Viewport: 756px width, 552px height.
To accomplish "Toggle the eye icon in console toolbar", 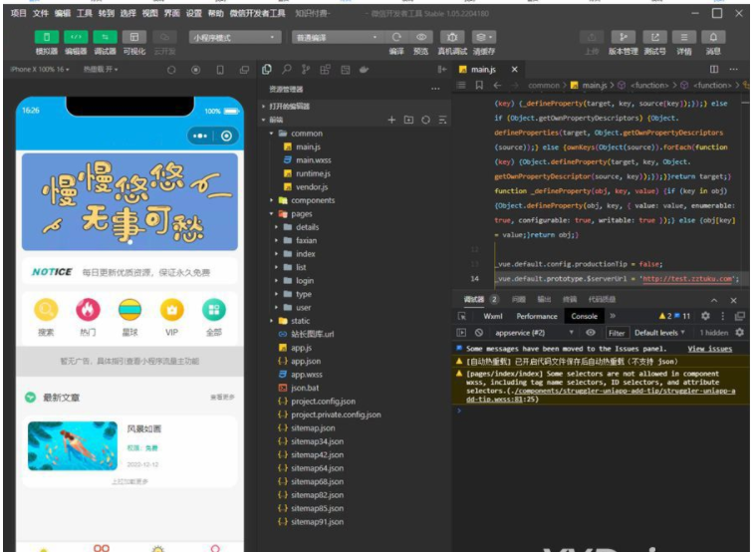I will click(x=591, y=333).
